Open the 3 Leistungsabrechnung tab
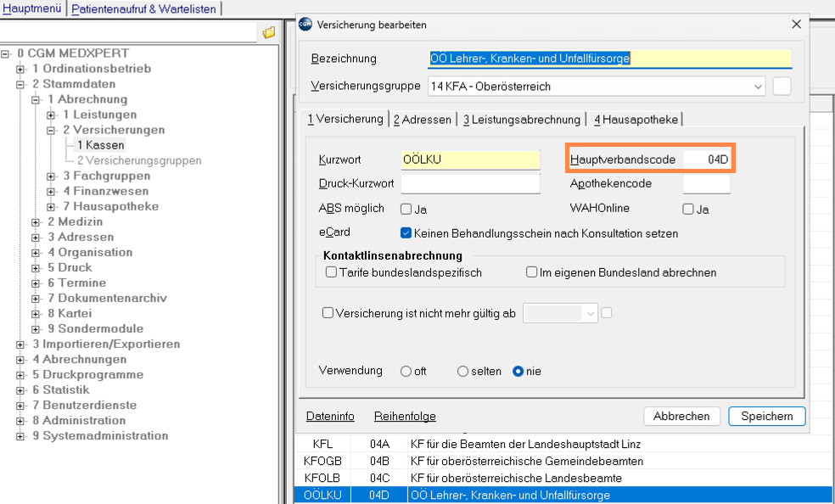This screenshot has height=504, width=835. pos(522,120)
